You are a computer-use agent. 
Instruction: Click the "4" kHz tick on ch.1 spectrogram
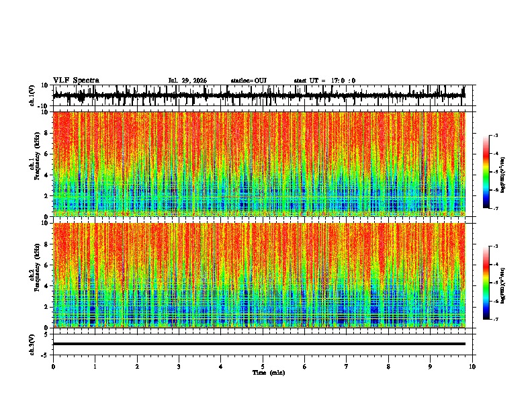[x=46, y=175]
